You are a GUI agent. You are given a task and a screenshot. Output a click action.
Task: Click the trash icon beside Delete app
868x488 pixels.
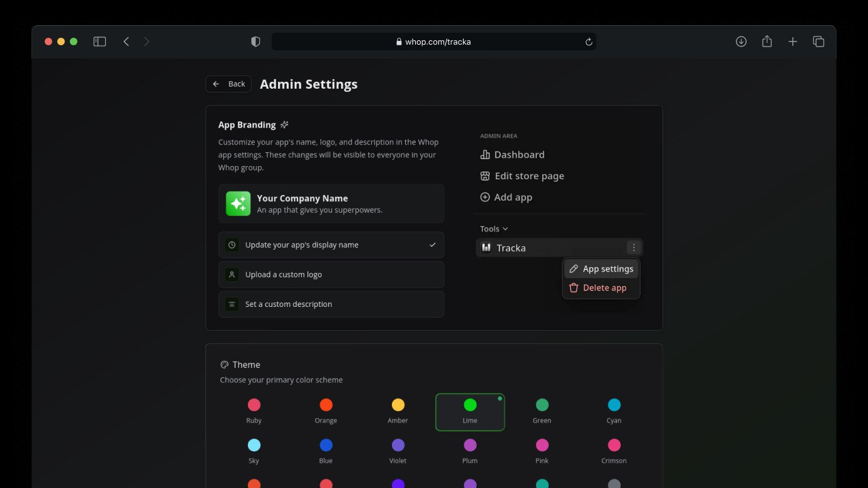point(574,288)
